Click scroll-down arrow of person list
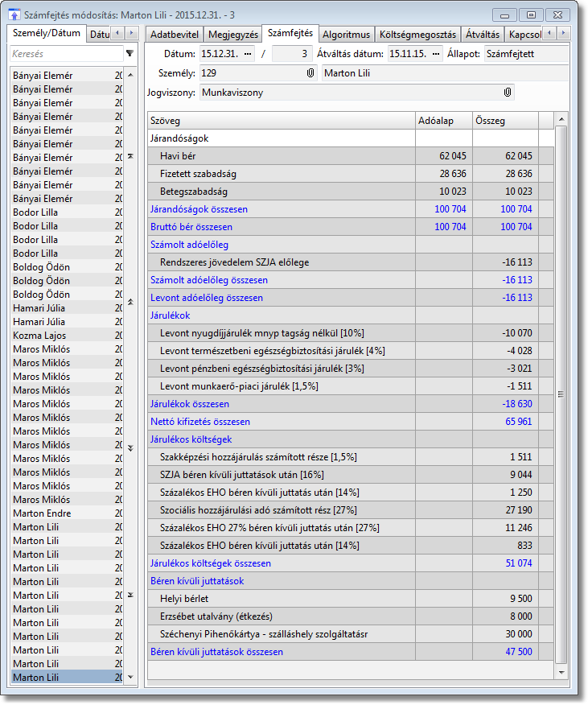Image resolution: width=588 pixels, height=705 pixels. [130, 677]
